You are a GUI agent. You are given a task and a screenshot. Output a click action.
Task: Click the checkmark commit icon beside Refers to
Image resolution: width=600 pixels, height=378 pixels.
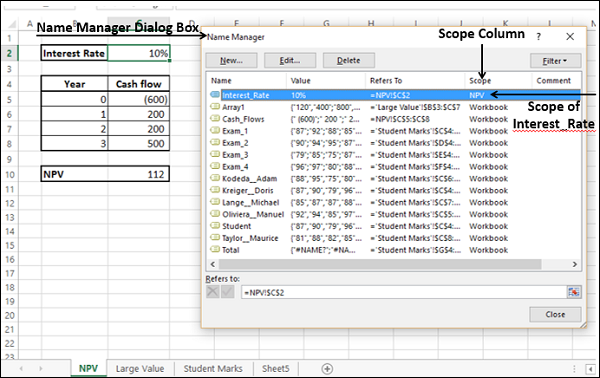click(x=227, y=292)
